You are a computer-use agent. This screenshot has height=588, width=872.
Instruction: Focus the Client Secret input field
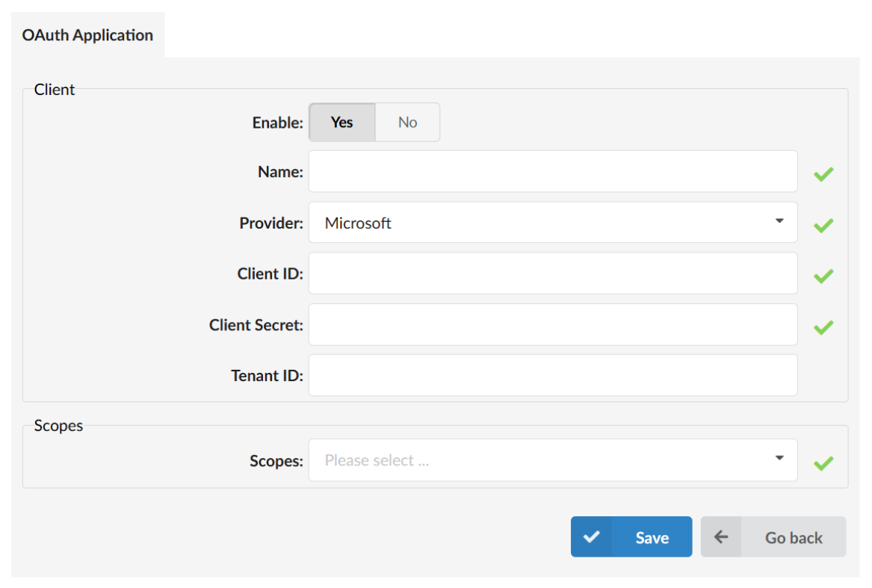(x=553, y=324)
